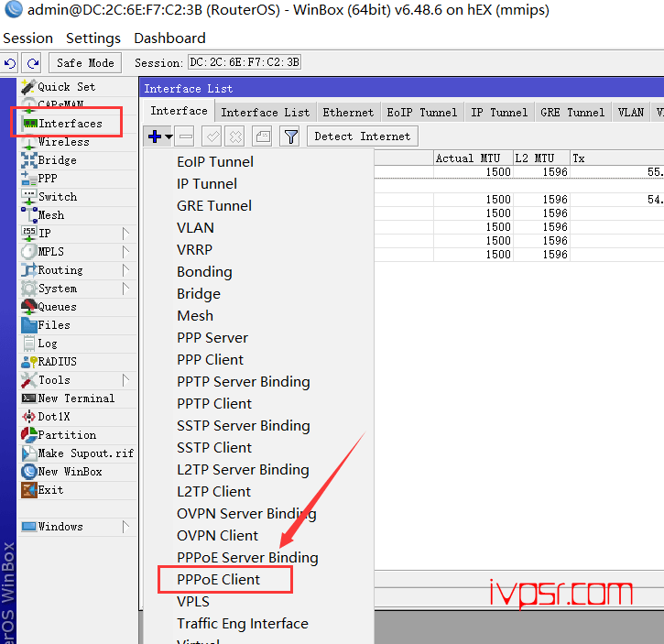Sort by L2 MTU column header
Screen dimensions: 664x644
coord(540,158)
